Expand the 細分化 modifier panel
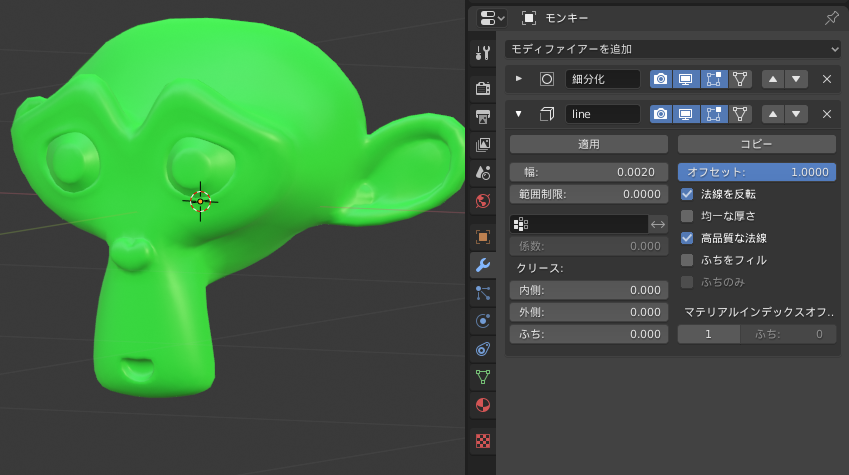The image size is (849, 475). [519, 79]
